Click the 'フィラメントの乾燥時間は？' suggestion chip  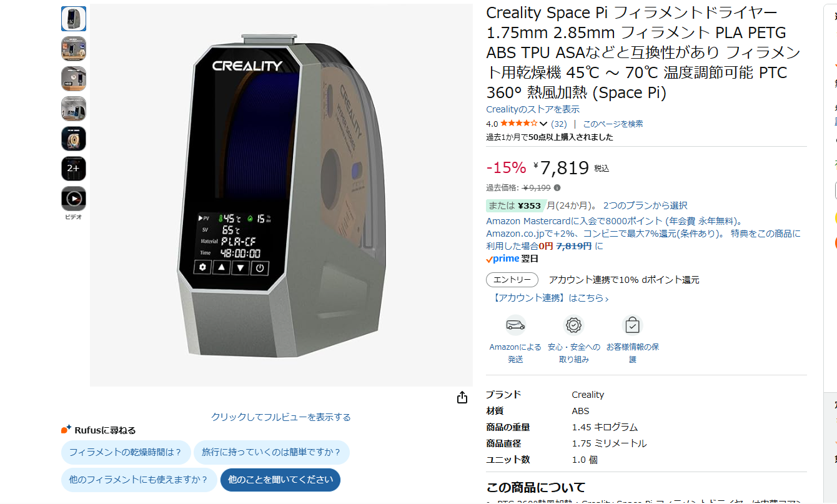pos(125,452)
